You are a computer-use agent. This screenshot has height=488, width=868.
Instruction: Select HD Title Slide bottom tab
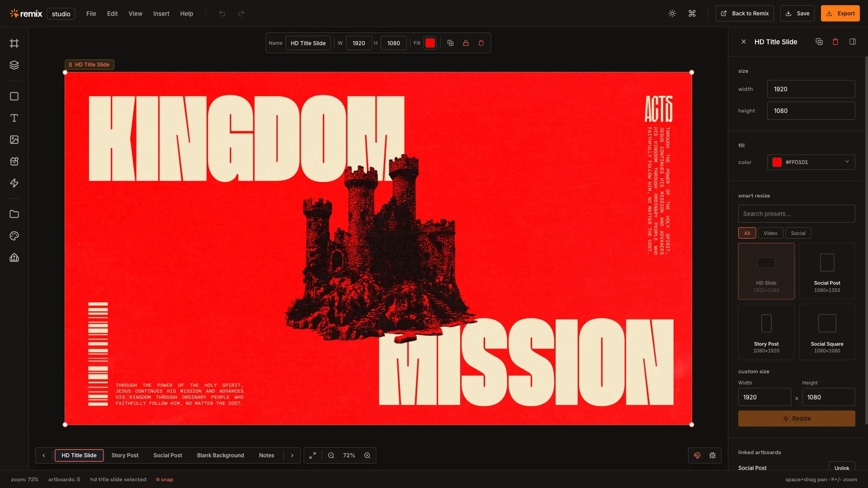79,455
